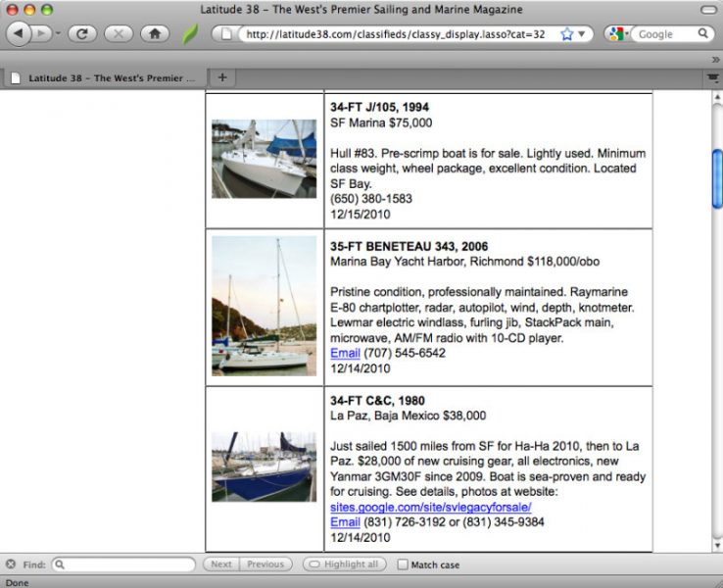The image size is (723, 588).
Task: Select the 34-FT J/105, 1994 heading
Action: coord(379,107)
